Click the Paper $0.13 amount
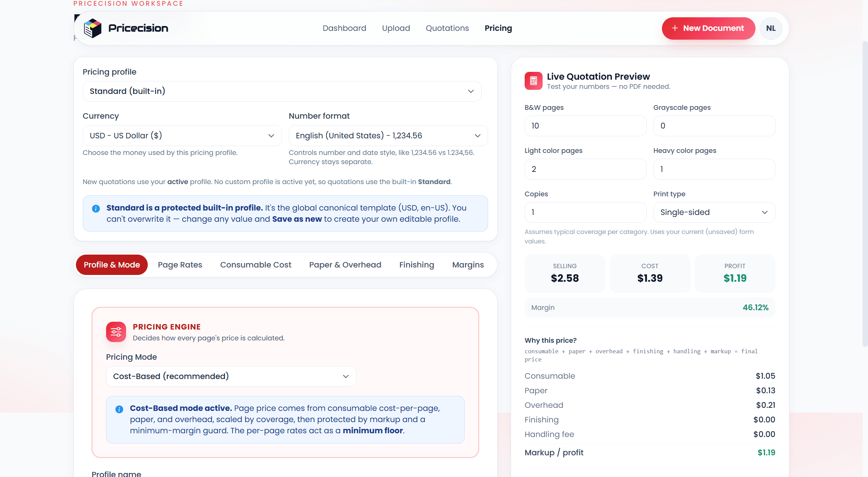This screenshot has width=868, height=477. pos(765,391)
